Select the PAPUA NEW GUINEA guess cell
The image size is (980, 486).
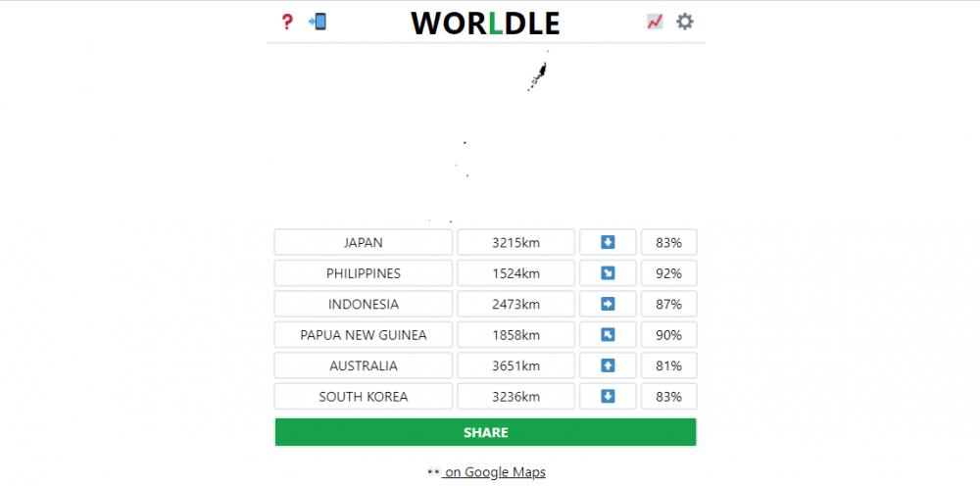[x=364, y=335]
